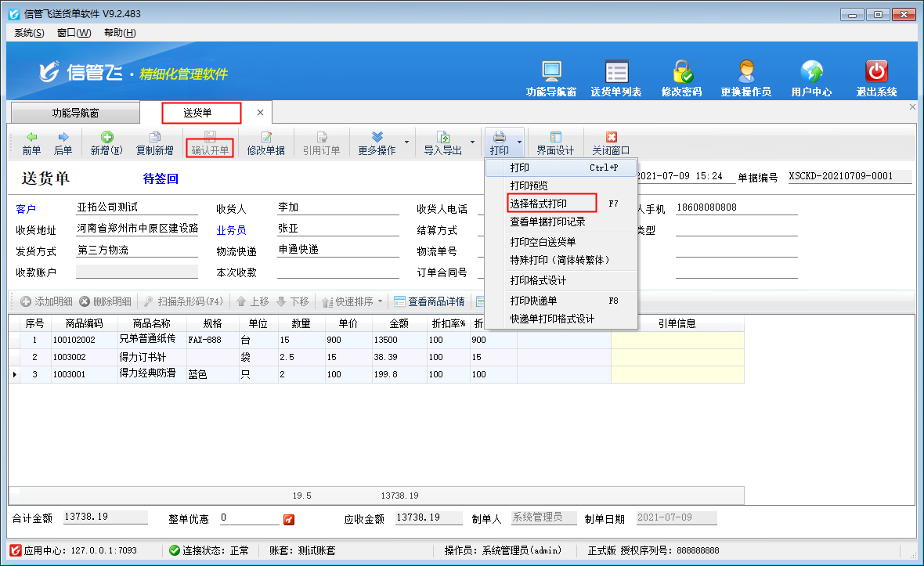Screen dimensions: 924x566
Task: Click the 修改密码 padlock icon
Action: 681,72
